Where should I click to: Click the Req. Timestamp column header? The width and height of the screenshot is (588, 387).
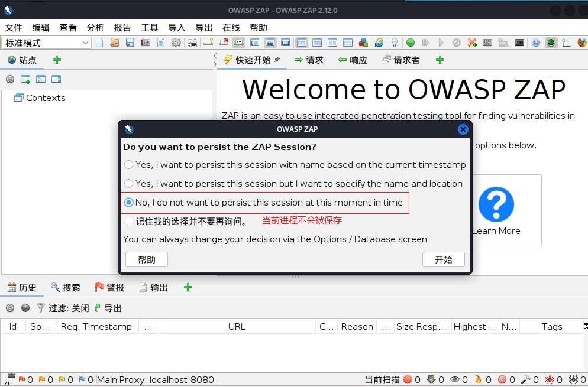(x=96, y=327)
